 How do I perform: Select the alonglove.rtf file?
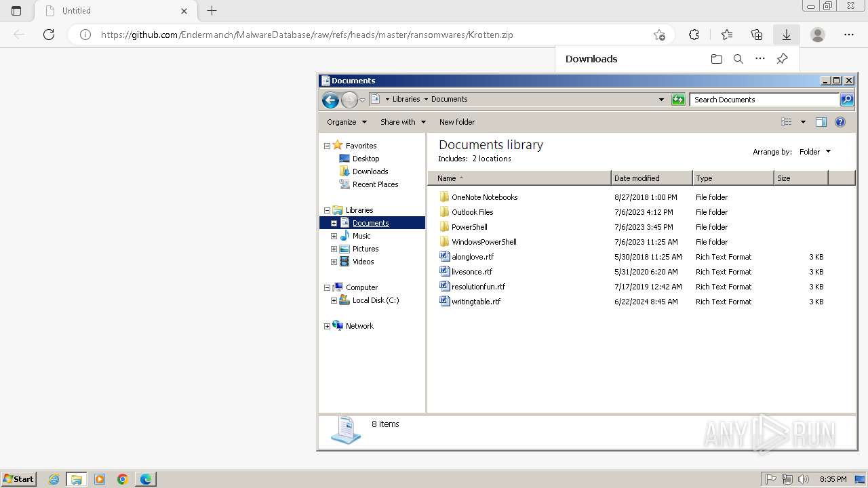tap(473, 257)
